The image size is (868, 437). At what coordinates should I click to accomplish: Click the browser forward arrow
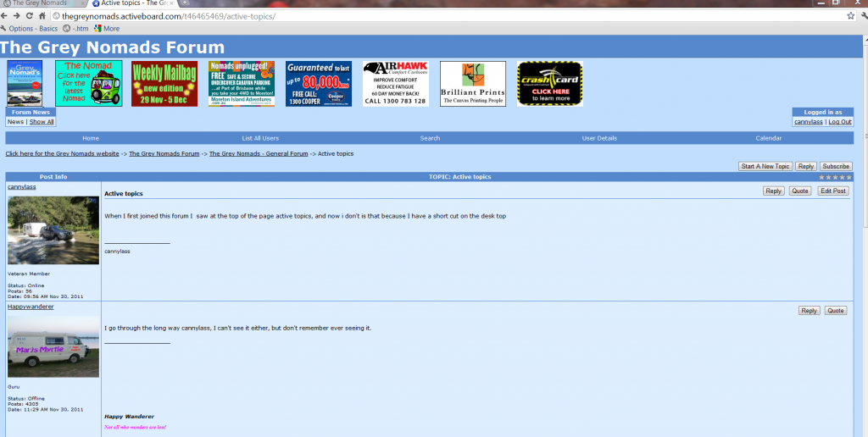pos(18,16)
